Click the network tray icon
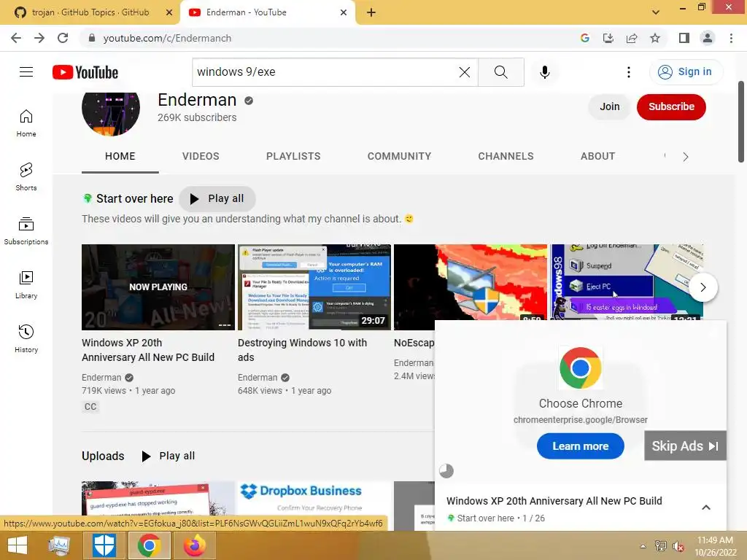Viewport: 747px width, 560px height. point(660,545)
